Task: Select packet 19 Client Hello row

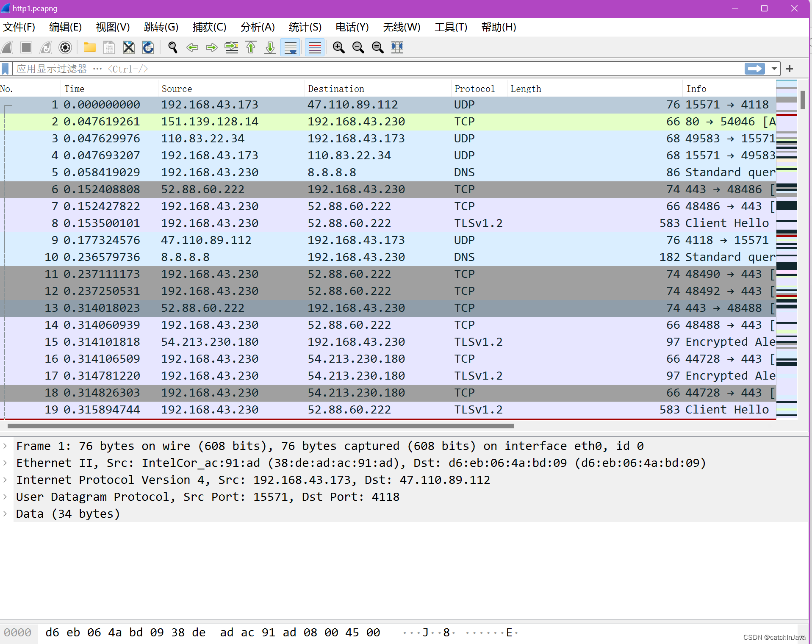Action: 388,410
